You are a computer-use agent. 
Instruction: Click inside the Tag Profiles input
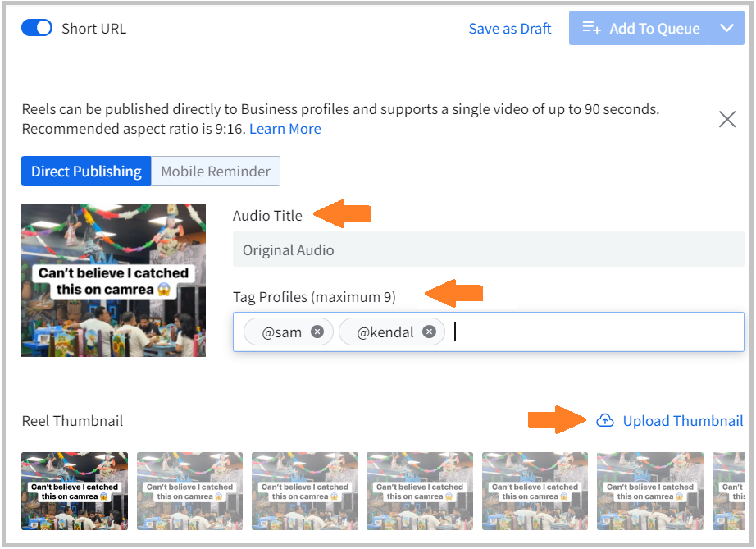point(590,332)
